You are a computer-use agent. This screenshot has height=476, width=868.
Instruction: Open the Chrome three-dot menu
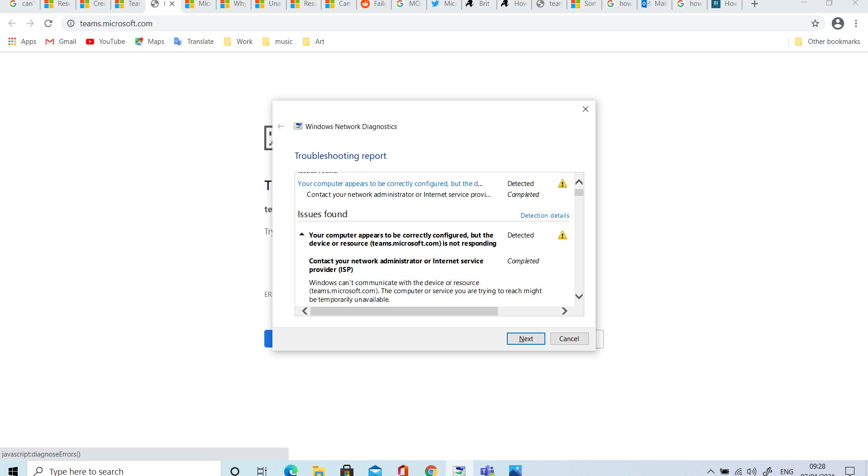pos(856,23)
